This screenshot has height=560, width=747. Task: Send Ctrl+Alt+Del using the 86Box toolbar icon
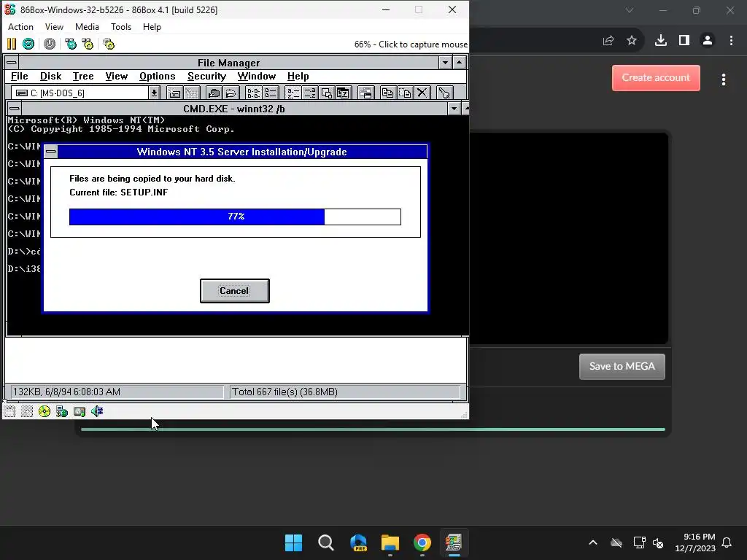tap(71, 44)
